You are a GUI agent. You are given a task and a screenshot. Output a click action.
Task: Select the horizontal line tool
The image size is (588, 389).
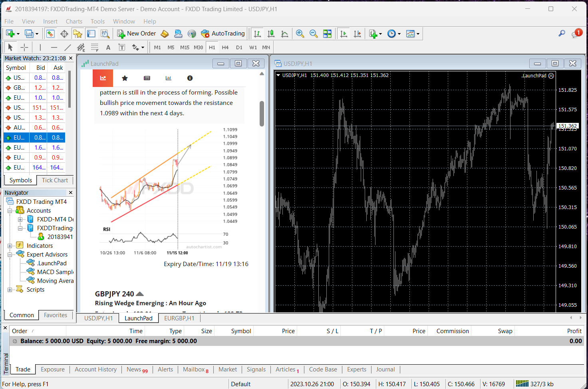coord(54,47)
